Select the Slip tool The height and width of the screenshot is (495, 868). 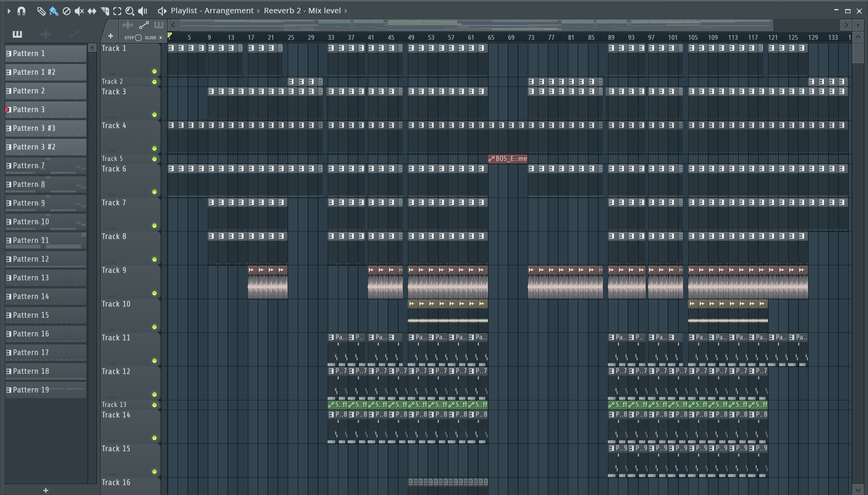(92, 11)
